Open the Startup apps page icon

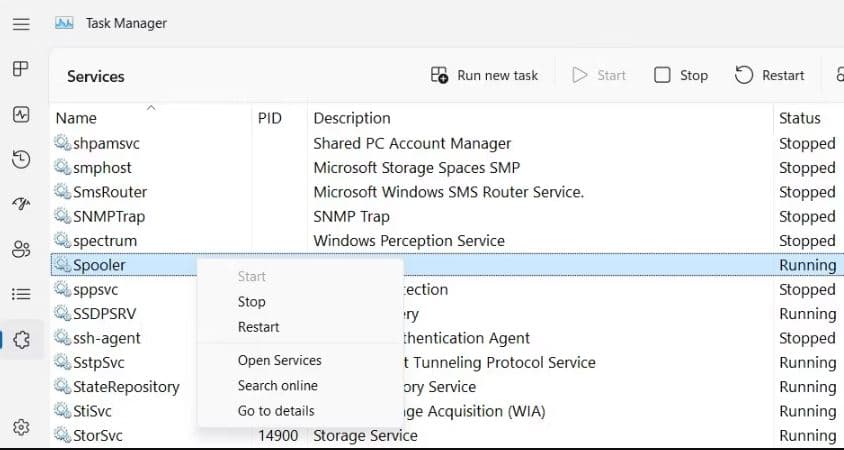coord(20,204)
